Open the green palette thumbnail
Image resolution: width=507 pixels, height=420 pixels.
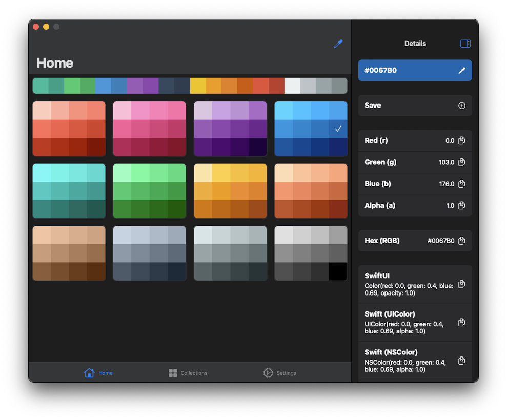coord(149,191)
